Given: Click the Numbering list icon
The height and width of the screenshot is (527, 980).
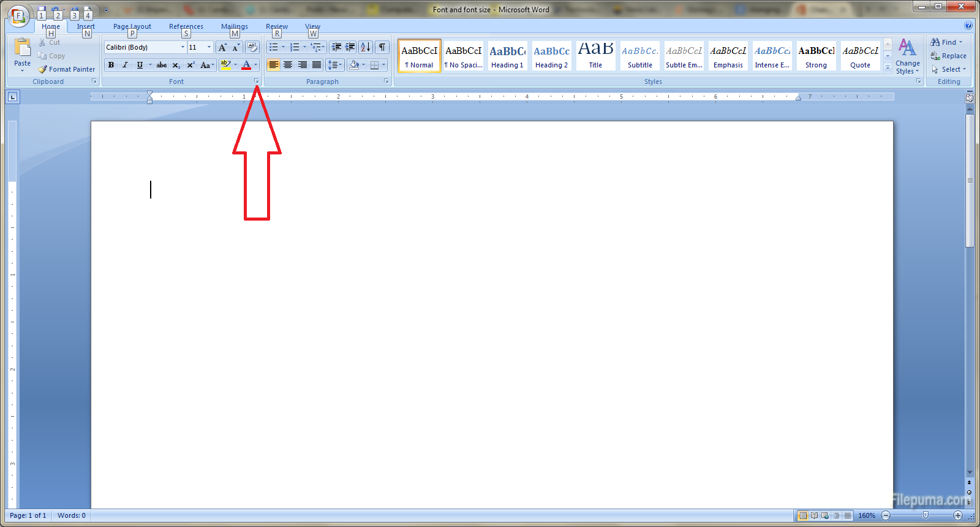Looking at the screenshot, I should tap(295, 47).
